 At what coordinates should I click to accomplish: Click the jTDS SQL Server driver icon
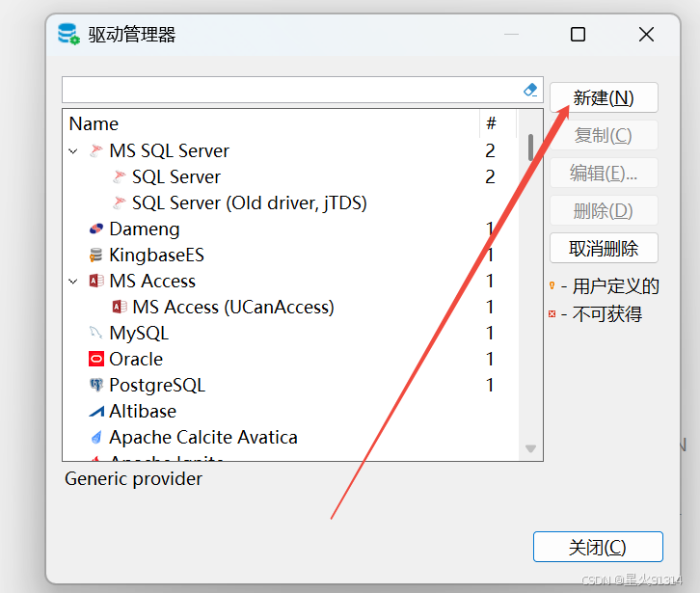119,202
